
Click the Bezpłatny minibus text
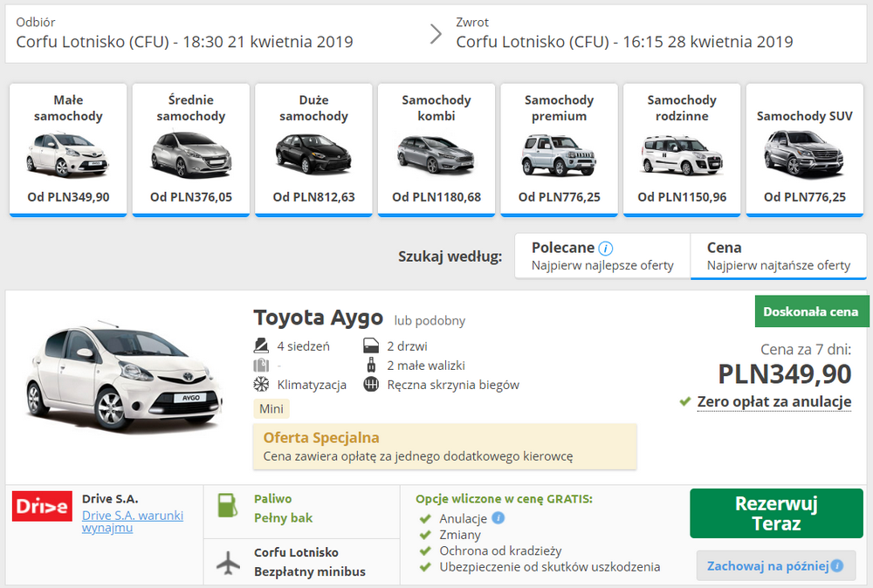tap(310, 571)
